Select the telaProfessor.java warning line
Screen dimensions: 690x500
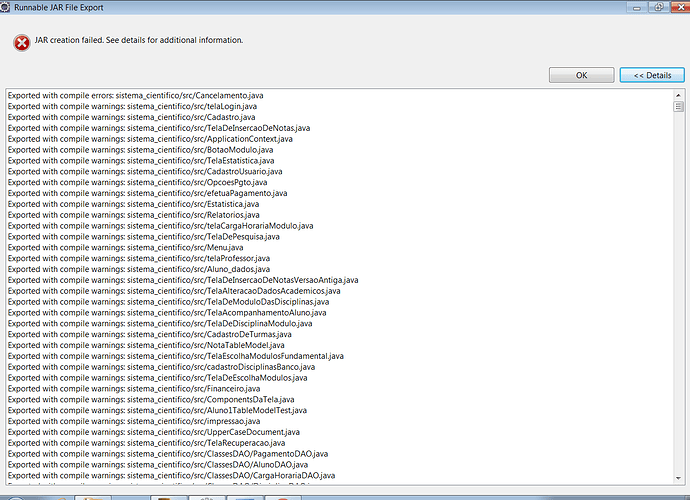point(139,258)
